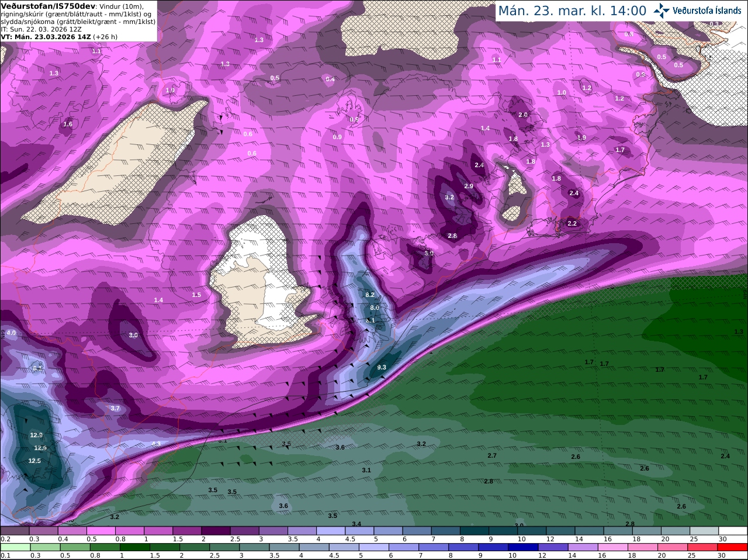Click the 2.9 value label on the map

[469, 186]
